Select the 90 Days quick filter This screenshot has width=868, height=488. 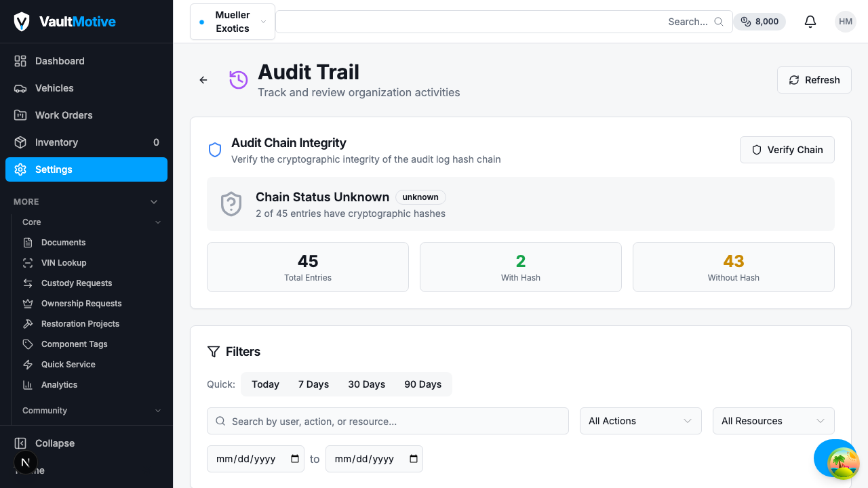coord(423,384)
